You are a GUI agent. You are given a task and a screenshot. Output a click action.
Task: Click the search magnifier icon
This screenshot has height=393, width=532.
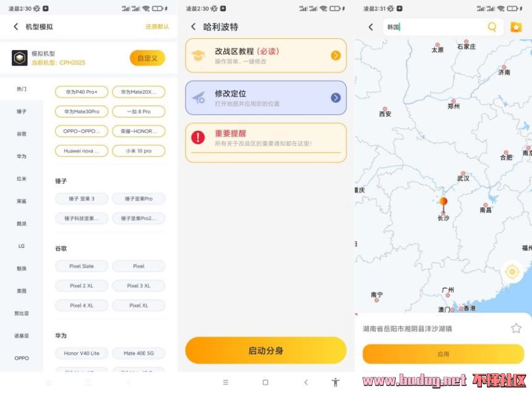pos(492,27)
